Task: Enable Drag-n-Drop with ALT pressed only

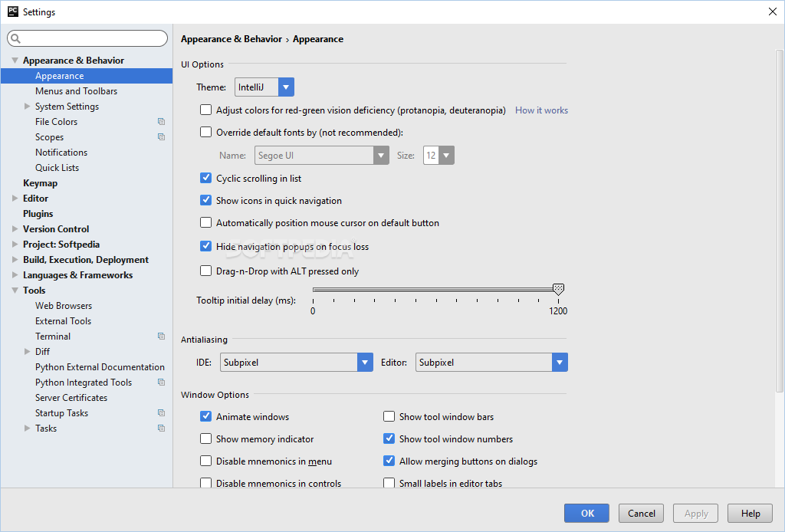Action: coord(205,271)
